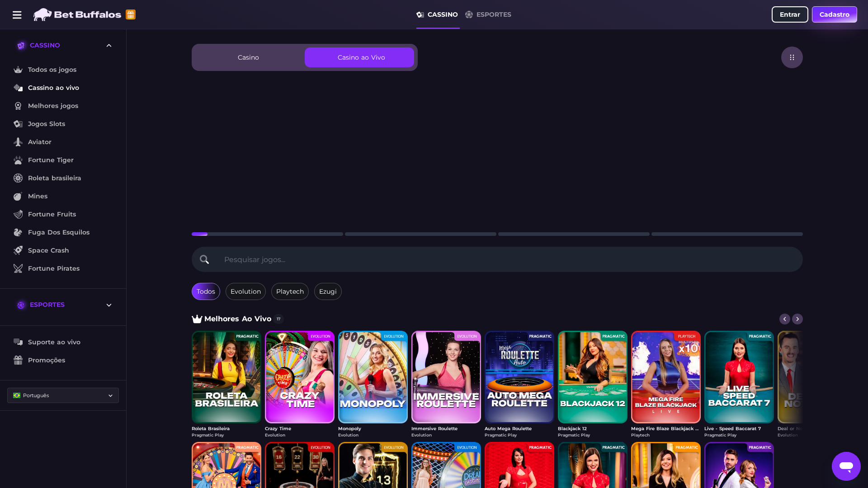The height and width of the screenshot is (488, 868).
Task: Click the Mines bomb icon
Action: click(x=18, y=196)
